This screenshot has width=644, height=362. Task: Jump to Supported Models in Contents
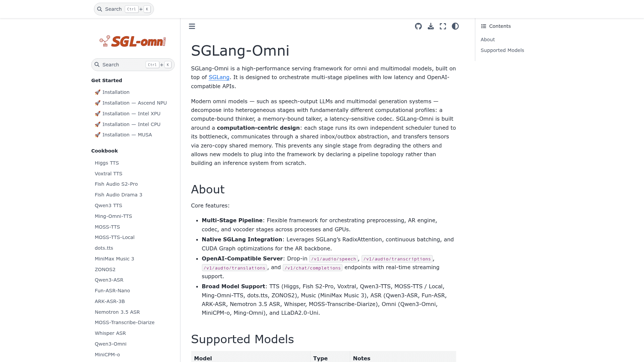tap(502, 50)
